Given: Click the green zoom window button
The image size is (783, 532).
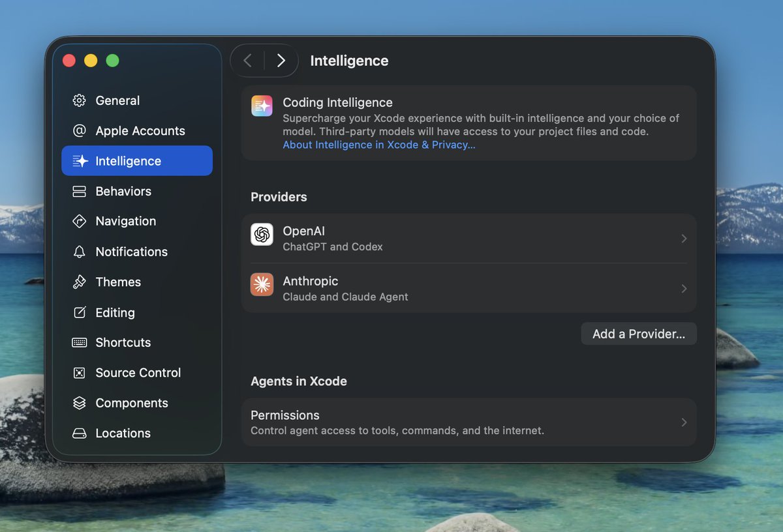Looking at the screenshot, I should [112, 61].
